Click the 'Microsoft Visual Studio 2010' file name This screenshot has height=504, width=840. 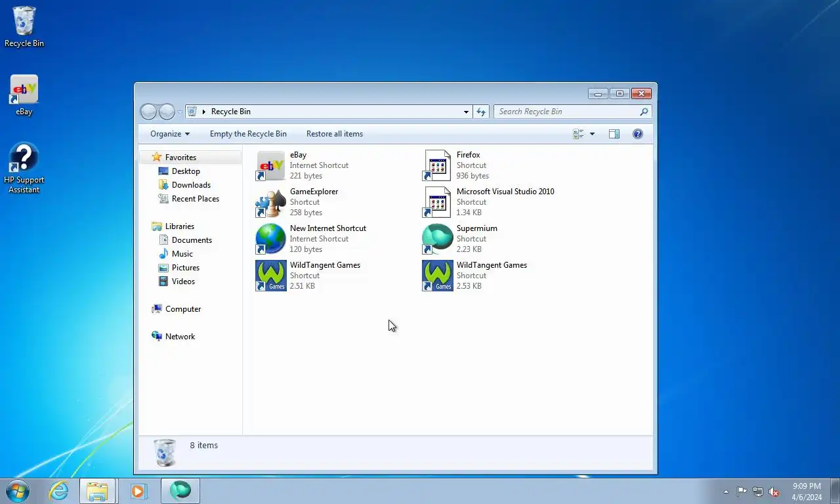click(x=505, y=192)
